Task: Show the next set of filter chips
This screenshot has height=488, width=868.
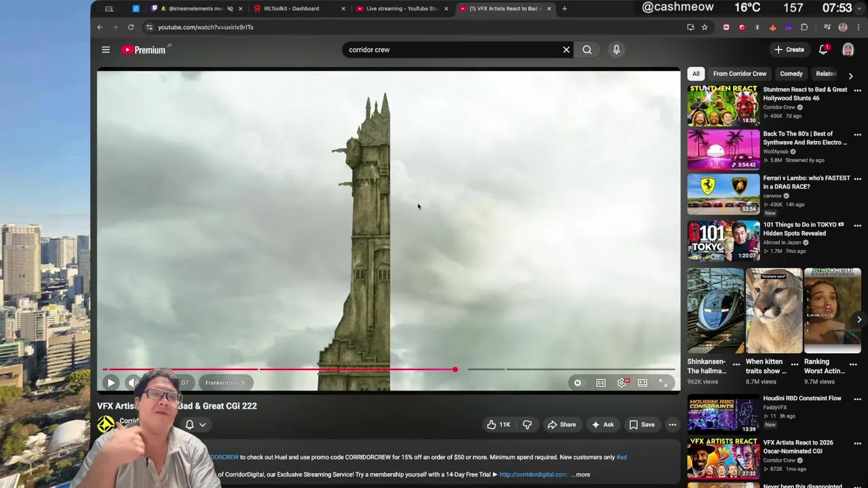Action: pyautogui.click(x=851, y=76)
